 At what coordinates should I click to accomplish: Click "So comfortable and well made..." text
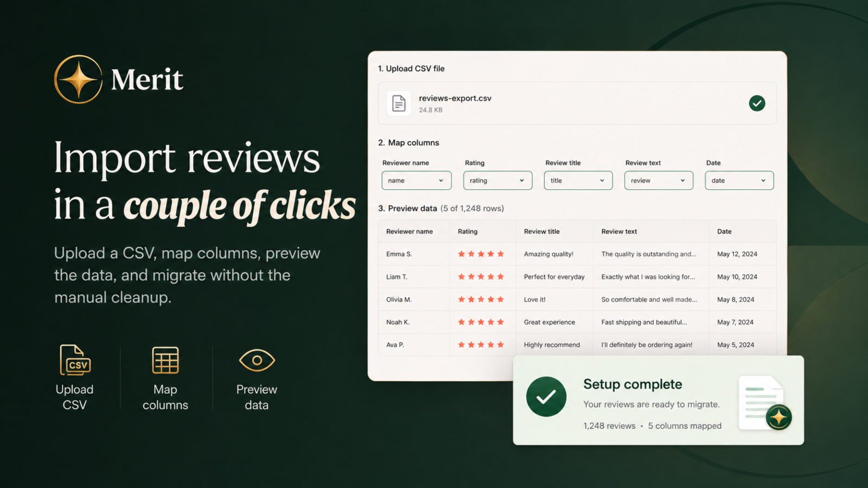click(x=649, y=299)
